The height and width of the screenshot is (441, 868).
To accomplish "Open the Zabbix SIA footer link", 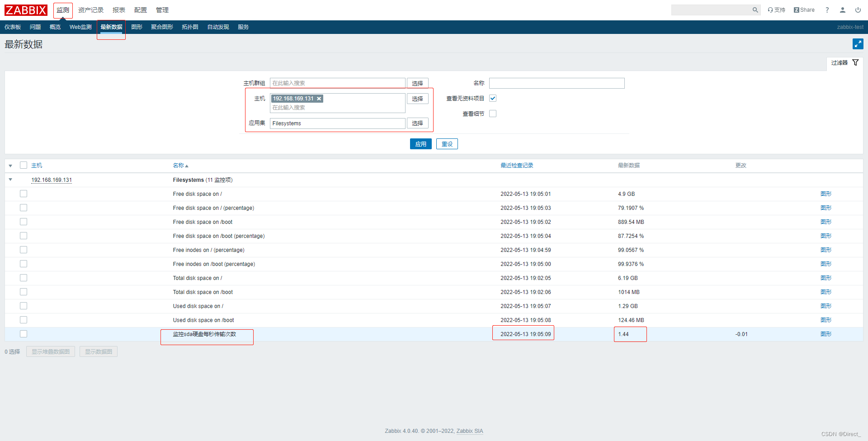I will point(470,431).
